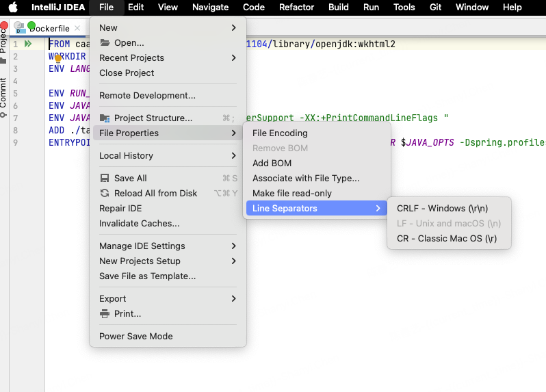The image size is (546, 392).
Task: Open the Navigate menu
Action: point(210,7)
